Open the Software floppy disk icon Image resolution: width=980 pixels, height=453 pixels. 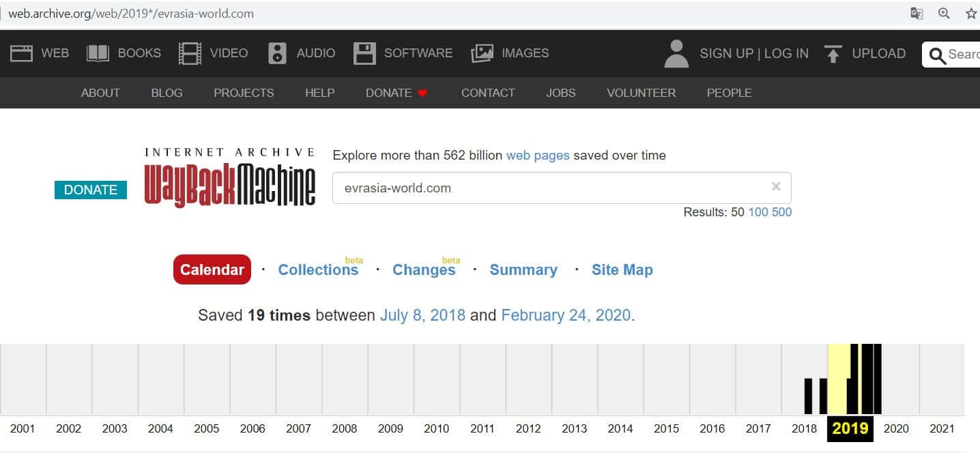364,53
